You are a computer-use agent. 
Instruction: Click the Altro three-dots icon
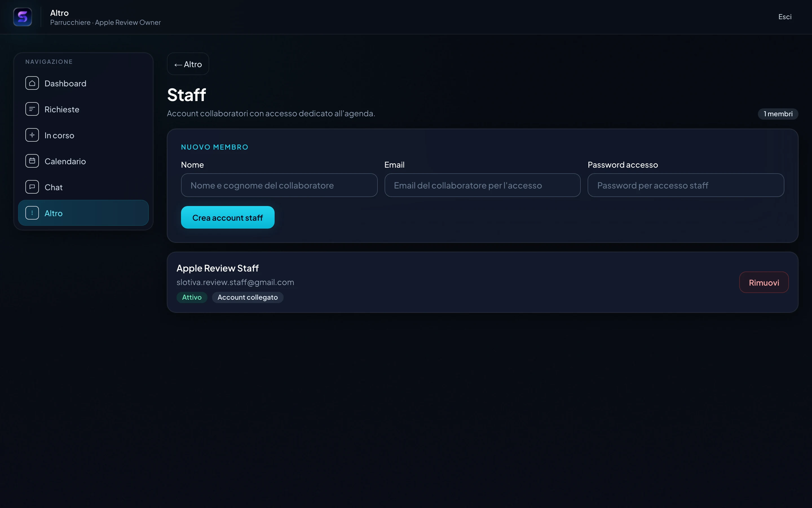click(32, 213)
